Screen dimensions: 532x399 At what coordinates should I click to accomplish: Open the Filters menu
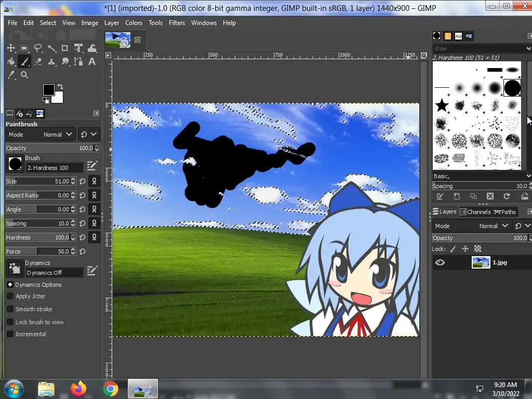point(177,23)
